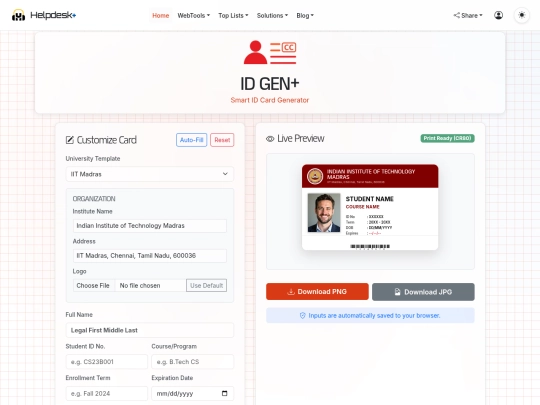Open the user account icon
The height and width of the screenshot is (405, 540).
point(498,15)
